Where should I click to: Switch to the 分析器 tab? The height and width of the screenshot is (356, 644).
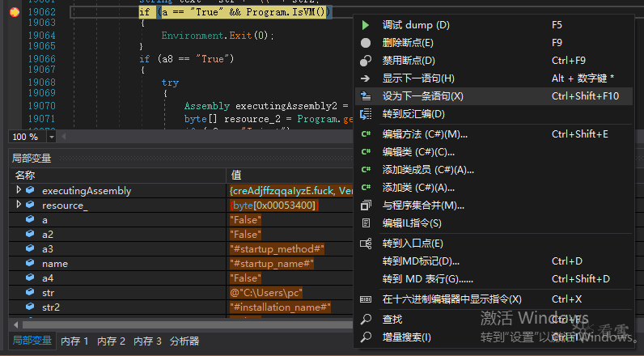(184, 341)
